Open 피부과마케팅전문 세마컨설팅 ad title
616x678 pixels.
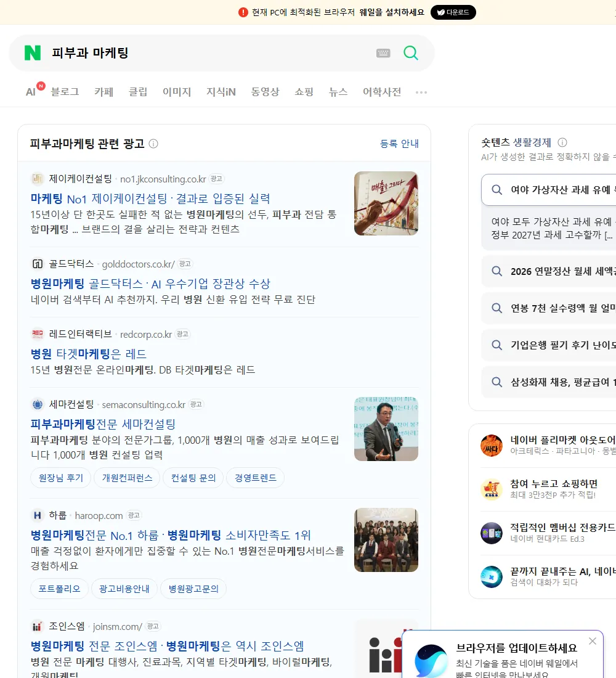tap(103, 424)
